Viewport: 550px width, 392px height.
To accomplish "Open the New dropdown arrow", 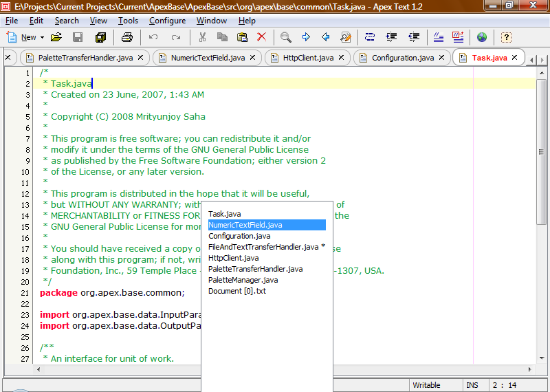I will click(x=42, y=37).
